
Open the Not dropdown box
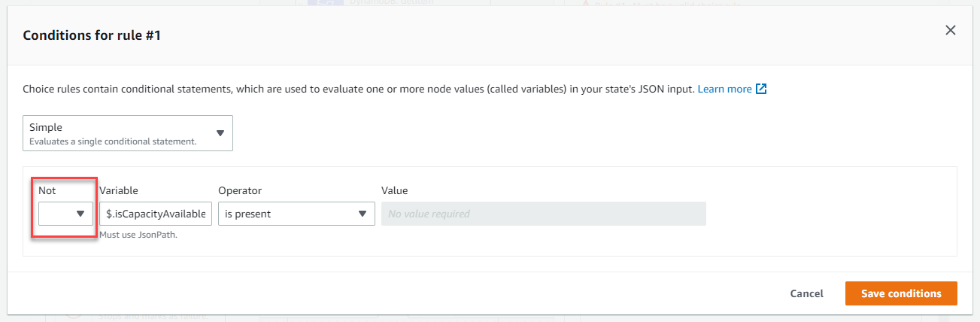click(65, 214)
